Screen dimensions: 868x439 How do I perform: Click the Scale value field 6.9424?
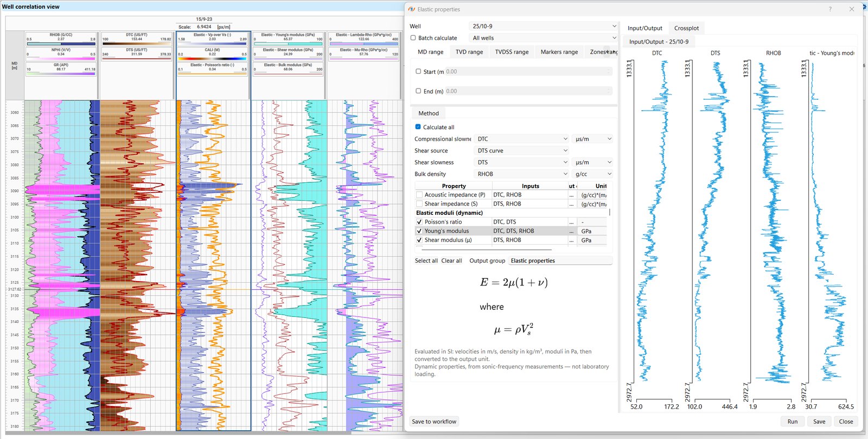205,27
